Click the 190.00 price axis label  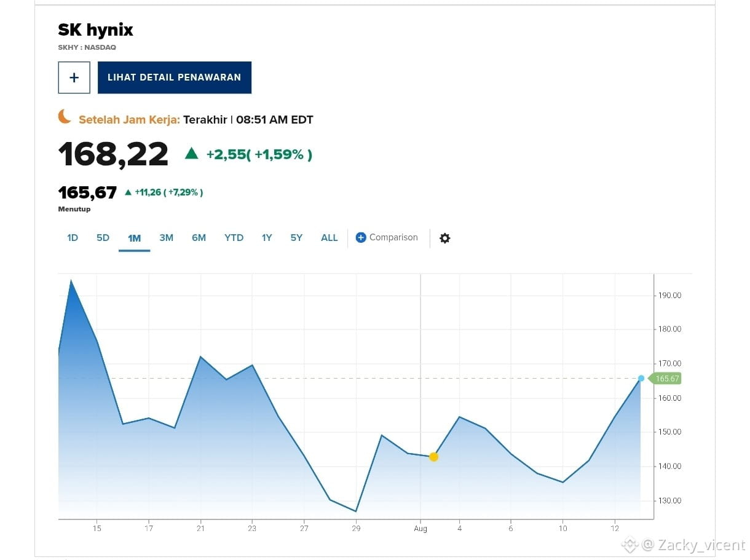(669, 295)
